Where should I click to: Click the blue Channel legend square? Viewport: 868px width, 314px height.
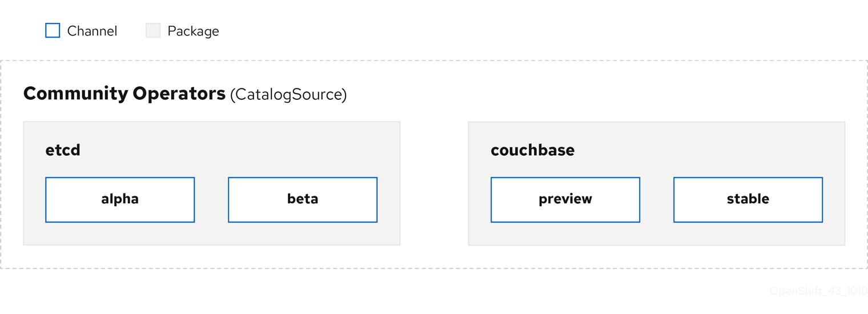point(53,30)
